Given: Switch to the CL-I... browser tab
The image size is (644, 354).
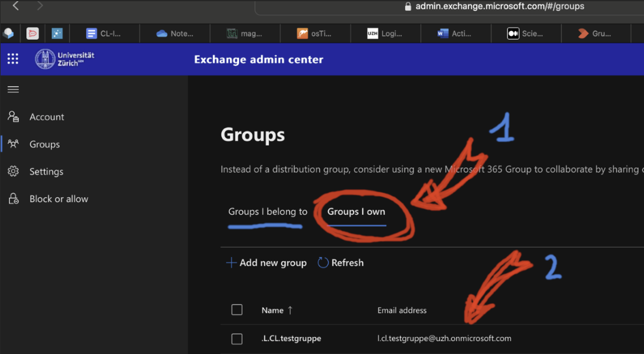Looking at the screenshot, I should [105, 34].
